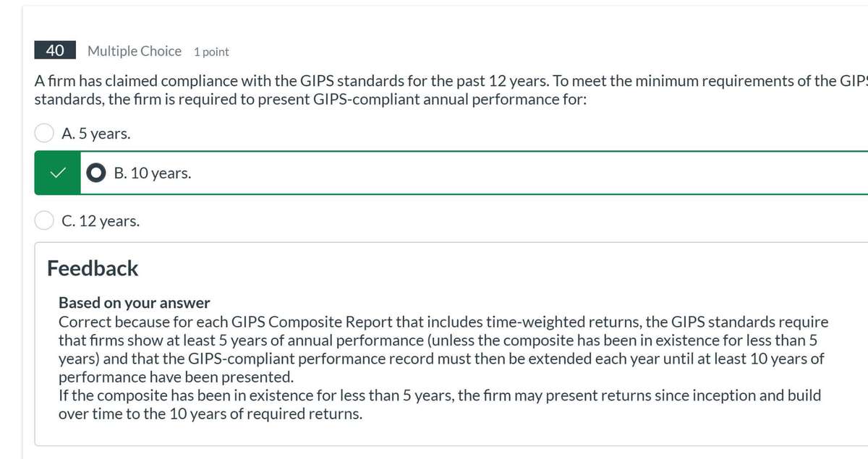Click the "Feedback" heading

coord(93,268)
